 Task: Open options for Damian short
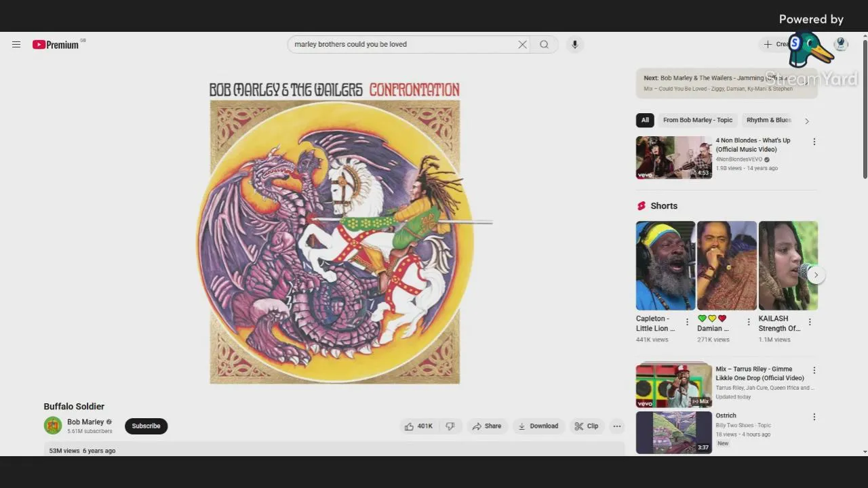(749, 322)
